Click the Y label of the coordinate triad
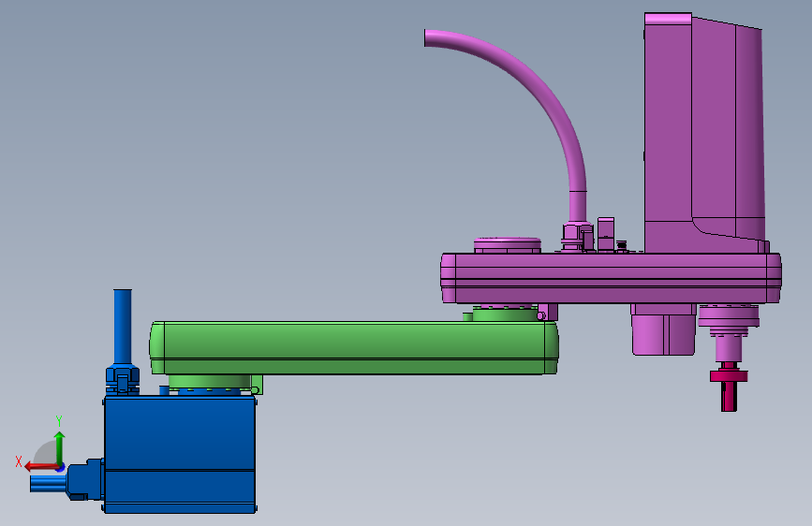Screen dimensions: 812x526 (59, 420)
